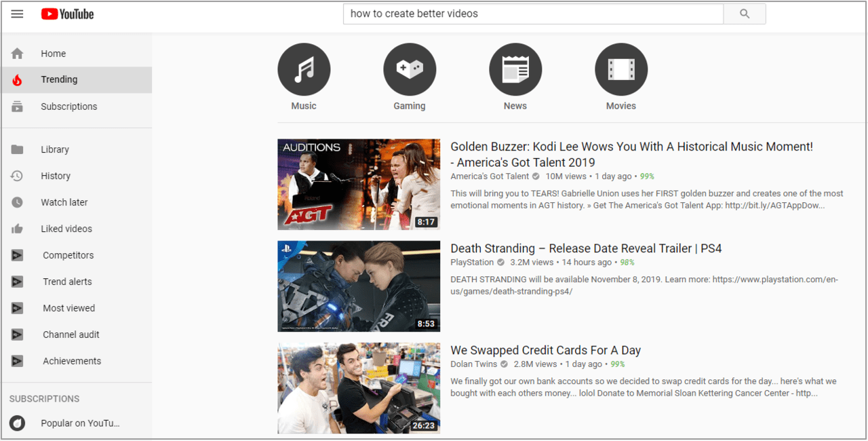Select Trending in the sidebar
Viewport: 868px width, 441px height.
(77, 79)
